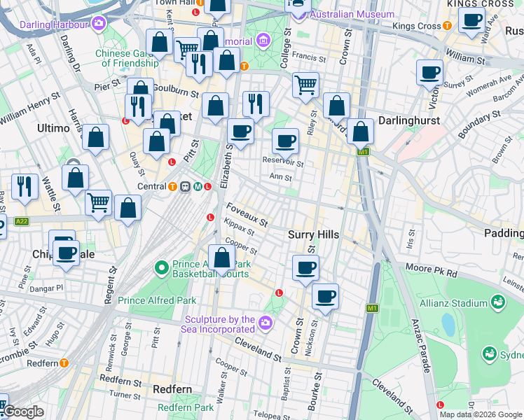This screenshot has width=524, height=420.
Task: Click the Darlinghurst suburb label
Action: (x=409, y=120)
